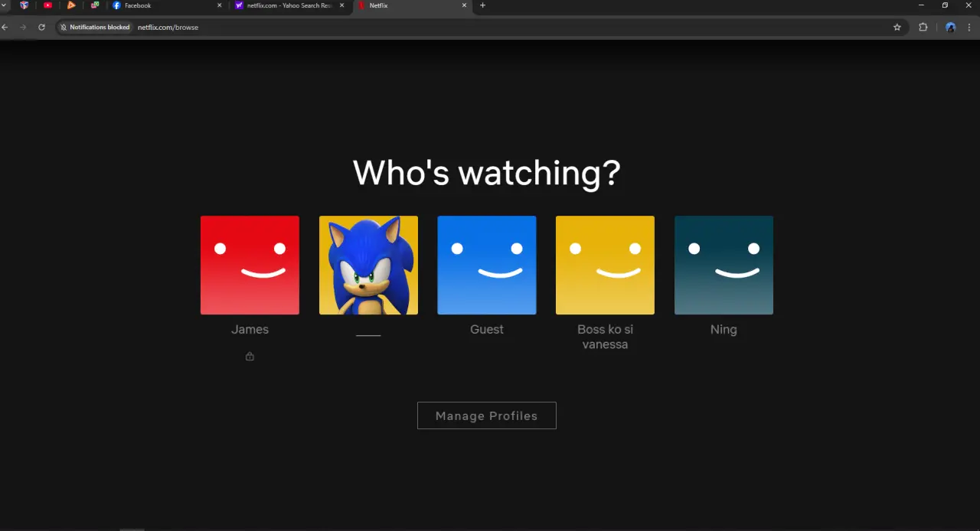Viewport: 980px width, 531px height.
Task: Switch to the Facebook tab
Action: (x=167, y=5)
